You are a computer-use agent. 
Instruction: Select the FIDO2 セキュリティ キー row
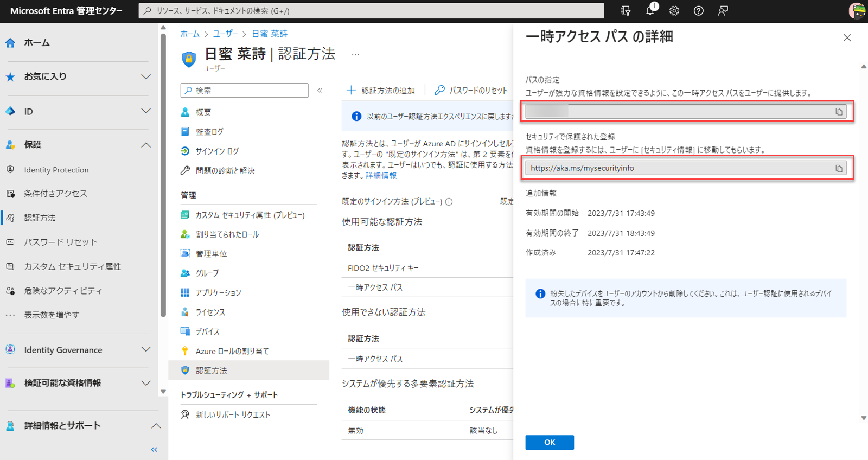coord(427,268)
